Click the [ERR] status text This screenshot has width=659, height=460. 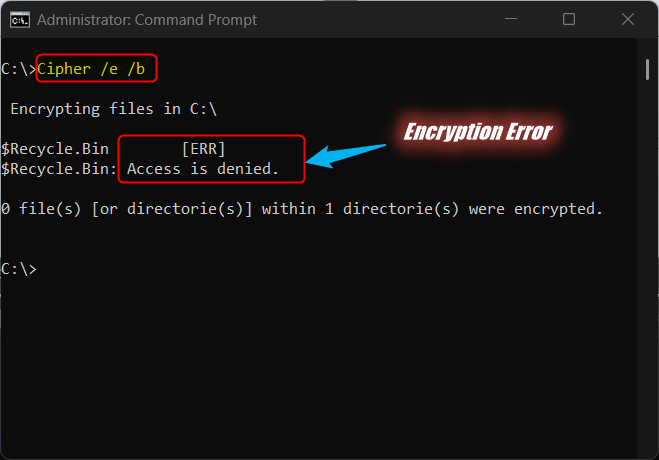tap(203, 149)
